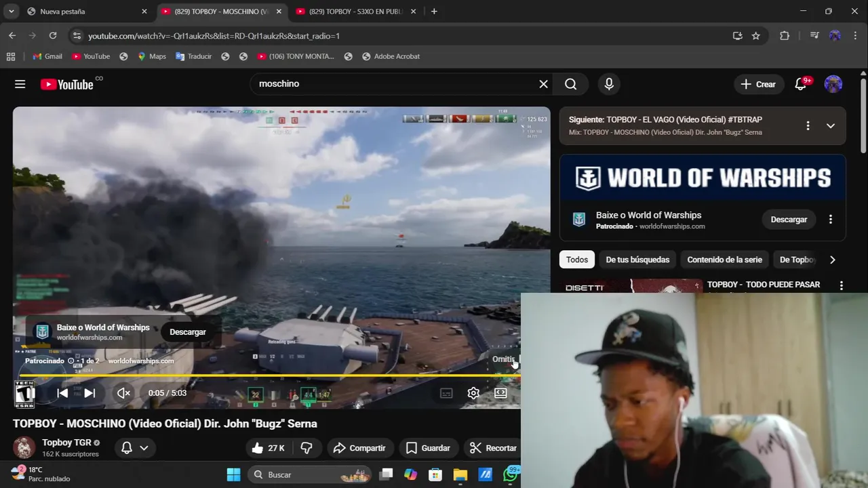Screen dimensions: 868x488
Task: Toggle subtitles in the player
Action: point(446,393)
